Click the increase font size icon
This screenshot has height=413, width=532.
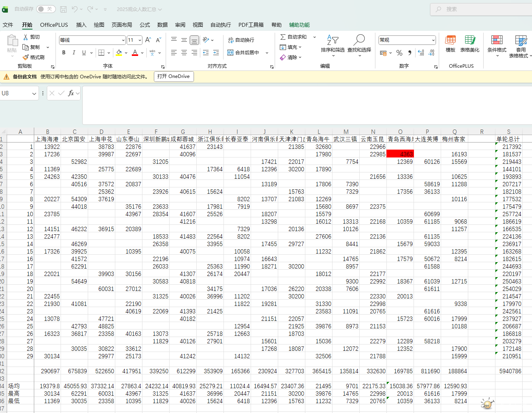point(148,40)
